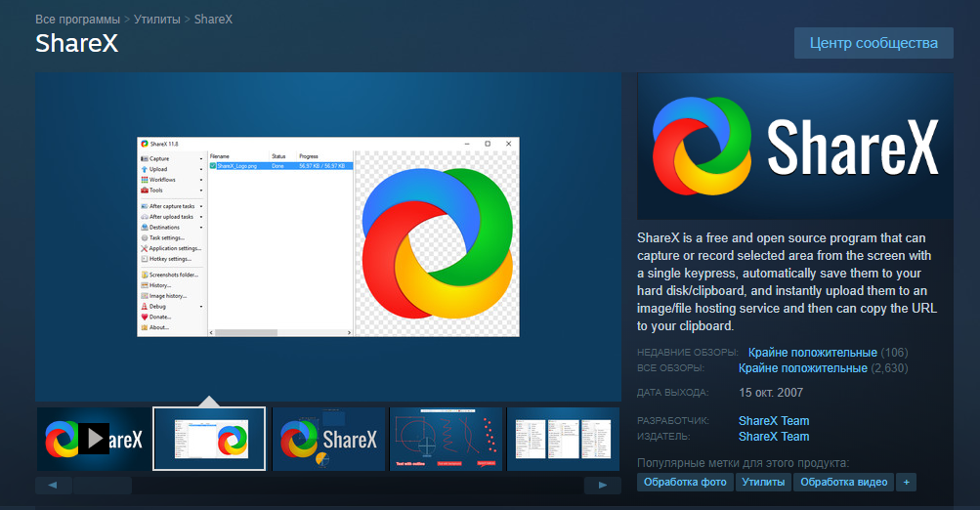The width and height of the screenshot is (980, 510).
Task: Click release date 15 окт. 2007
Action: 771,393
